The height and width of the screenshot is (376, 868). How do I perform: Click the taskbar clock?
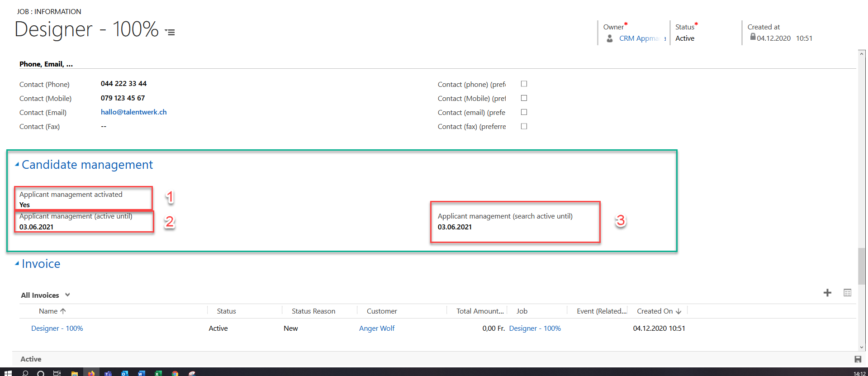point(859,373)
